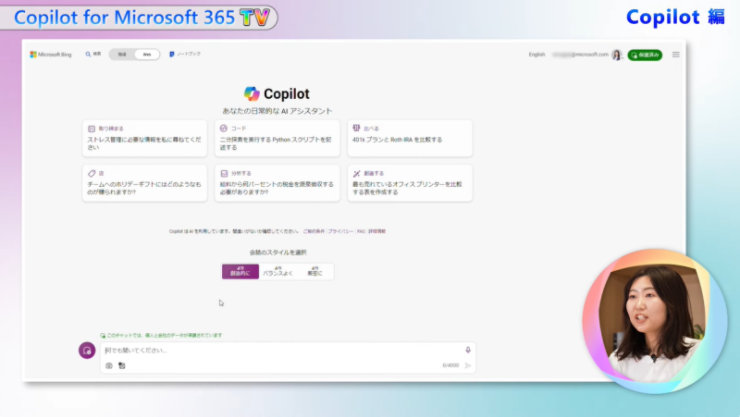Open the stress management suggestion card
Image resolution: width=740 pixels, height=417 pixels.
tap(144, 138)
